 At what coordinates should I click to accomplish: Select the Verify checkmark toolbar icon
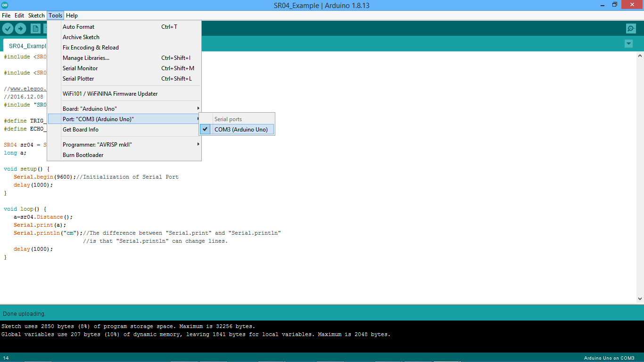pos(8,28)
